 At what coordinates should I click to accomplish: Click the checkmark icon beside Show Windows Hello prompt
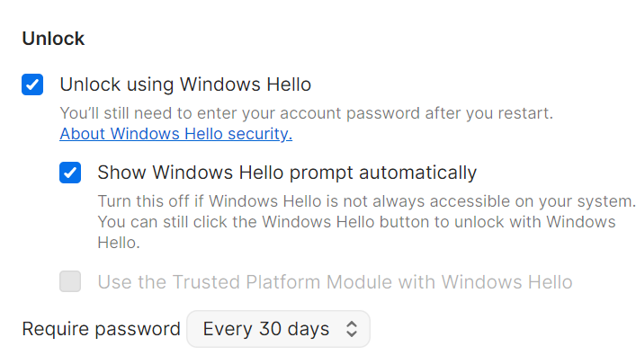click(x=70, y=173)
